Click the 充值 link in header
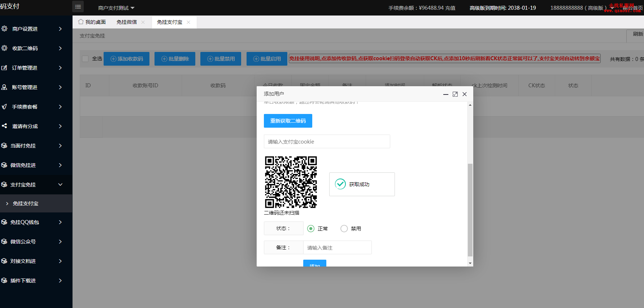 tap(450, 8)
